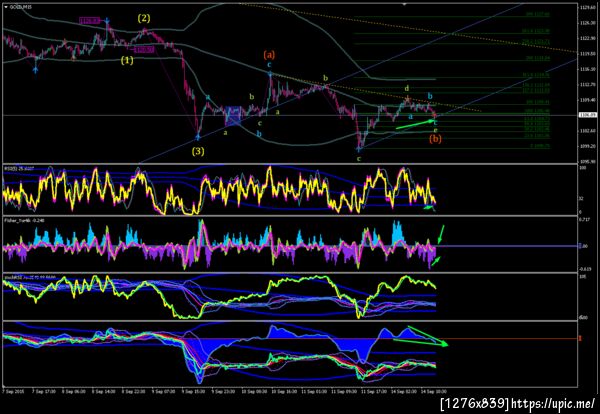
Task: Click the 14 Sep 10:00 time axis label
Action: click(x=434, y=391)
